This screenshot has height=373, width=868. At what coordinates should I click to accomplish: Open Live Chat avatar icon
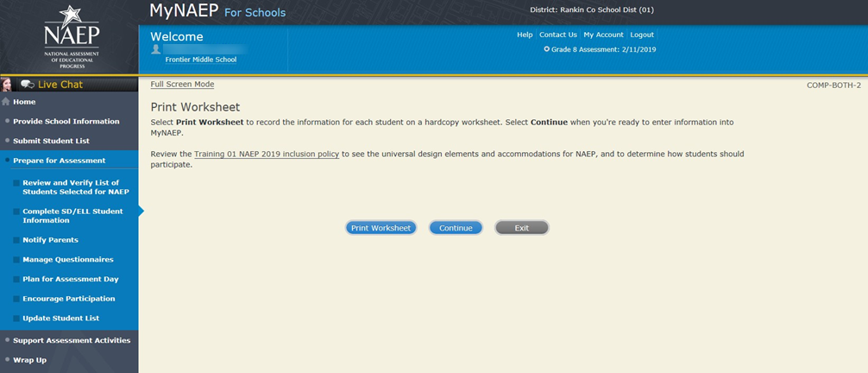(x=7, y=85)
